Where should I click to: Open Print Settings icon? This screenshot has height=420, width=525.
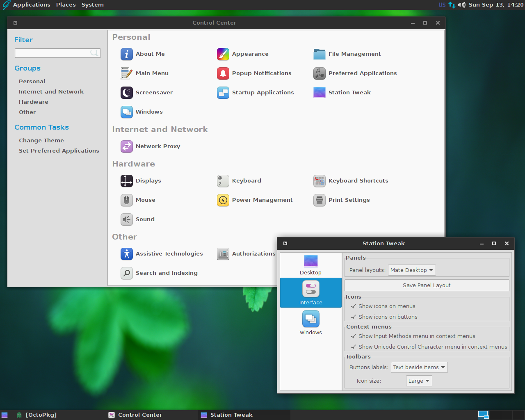(320, 200)
